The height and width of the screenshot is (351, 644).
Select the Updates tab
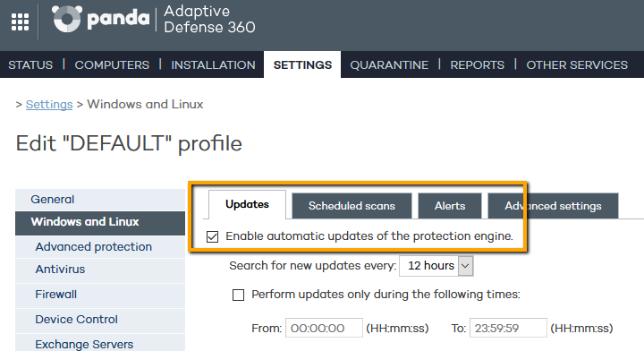click(x=247, y=204)
